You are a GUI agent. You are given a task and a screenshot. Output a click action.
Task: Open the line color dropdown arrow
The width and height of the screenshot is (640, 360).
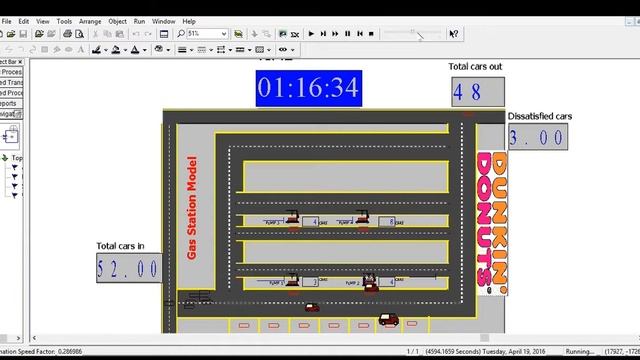[x=106, y=50]
